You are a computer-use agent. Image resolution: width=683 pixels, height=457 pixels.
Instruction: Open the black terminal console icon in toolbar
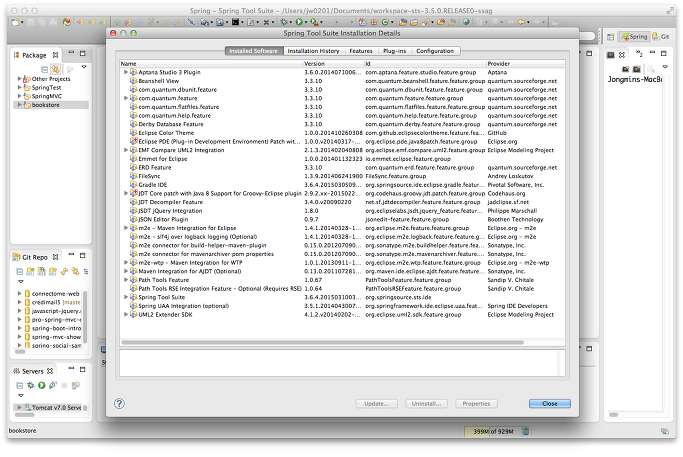(235, 22)
